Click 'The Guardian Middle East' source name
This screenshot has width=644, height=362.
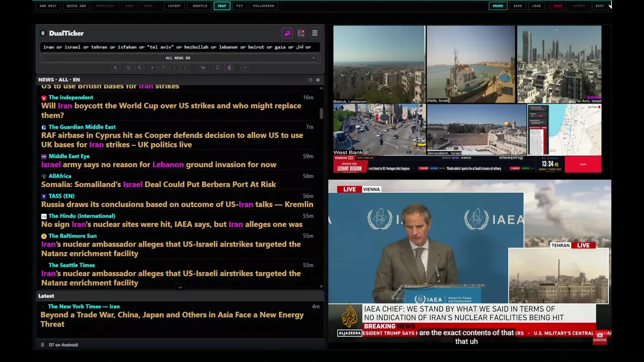pyautogui.click(x=82, y=127)
